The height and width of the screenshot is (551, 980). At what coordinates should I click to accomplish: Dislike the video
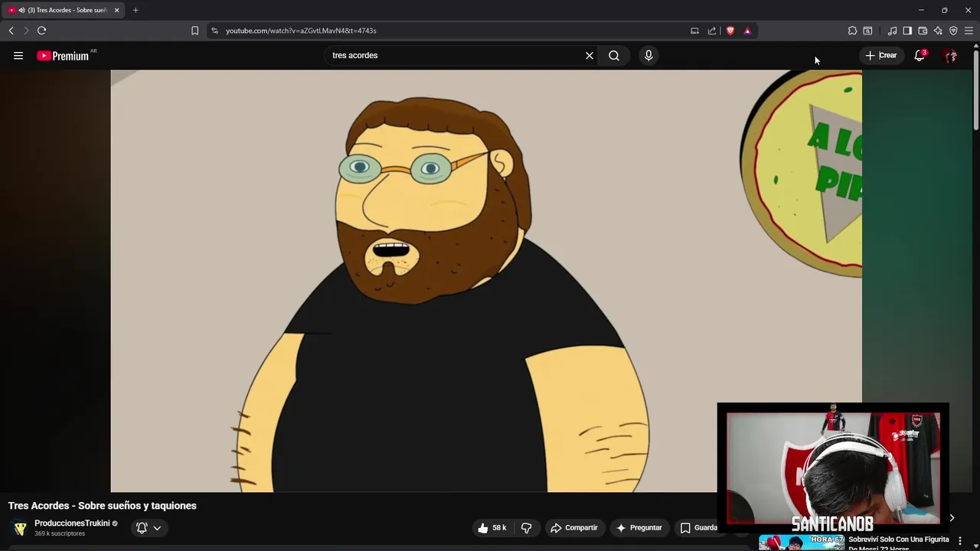(x=527, y=528)
